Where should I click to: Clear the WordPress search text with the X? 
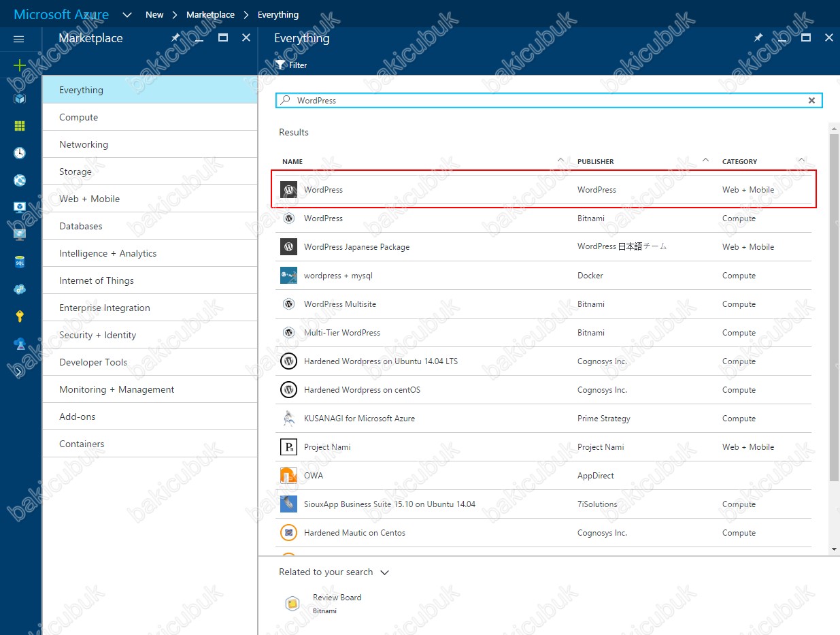point(811,100)
